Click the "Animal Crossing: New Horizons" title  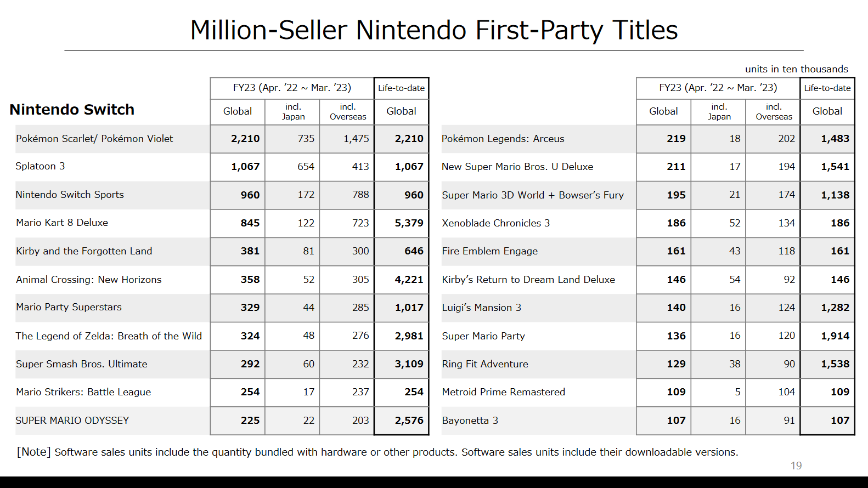[89, 280]
